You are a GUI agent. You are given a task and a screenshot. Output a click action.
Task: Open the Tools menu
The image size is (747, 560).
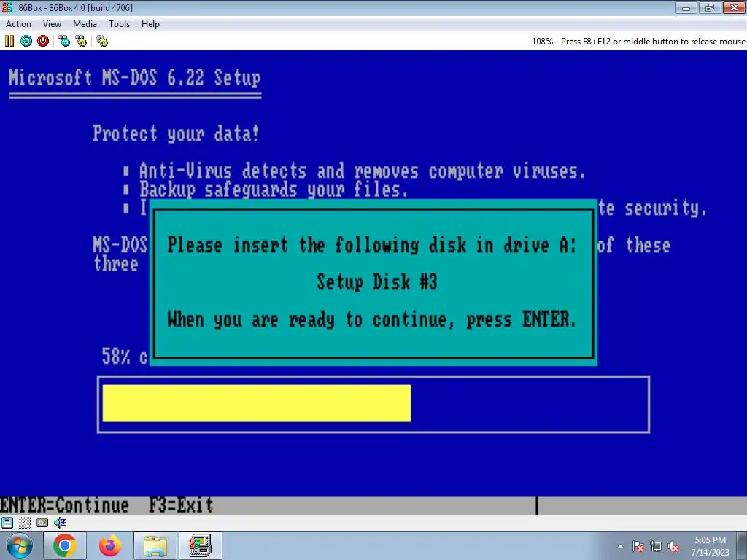(119, 24)
